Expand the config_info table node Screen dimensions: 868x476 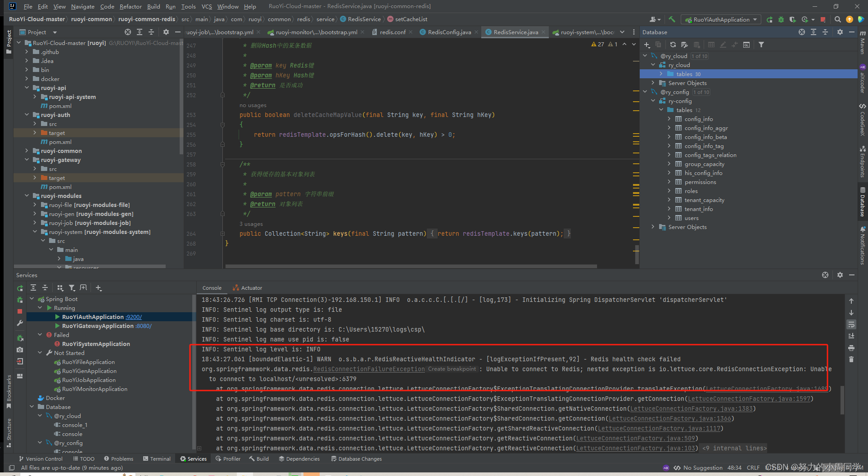point(669,119)
